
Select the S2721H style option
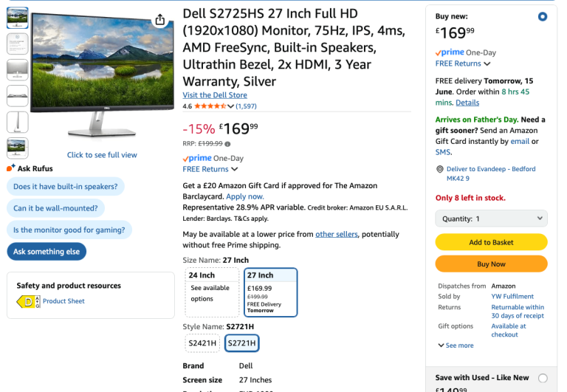(241, 343)
